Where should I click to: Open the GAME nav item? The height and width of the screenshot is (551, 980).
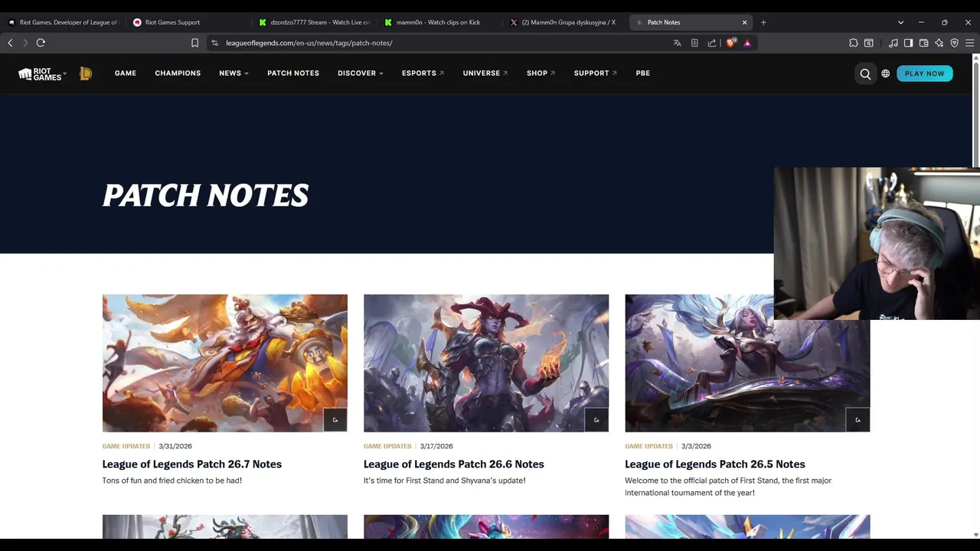click(x=126, y=73)
